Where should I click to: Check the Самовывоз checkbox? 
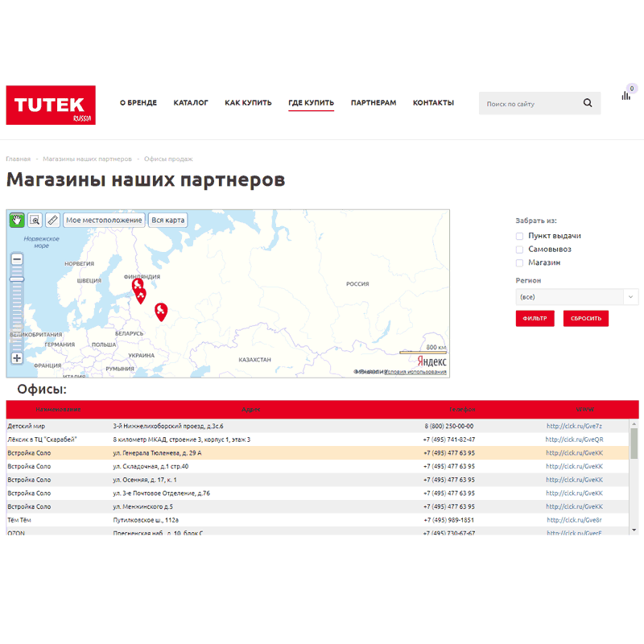click(519, 250)
